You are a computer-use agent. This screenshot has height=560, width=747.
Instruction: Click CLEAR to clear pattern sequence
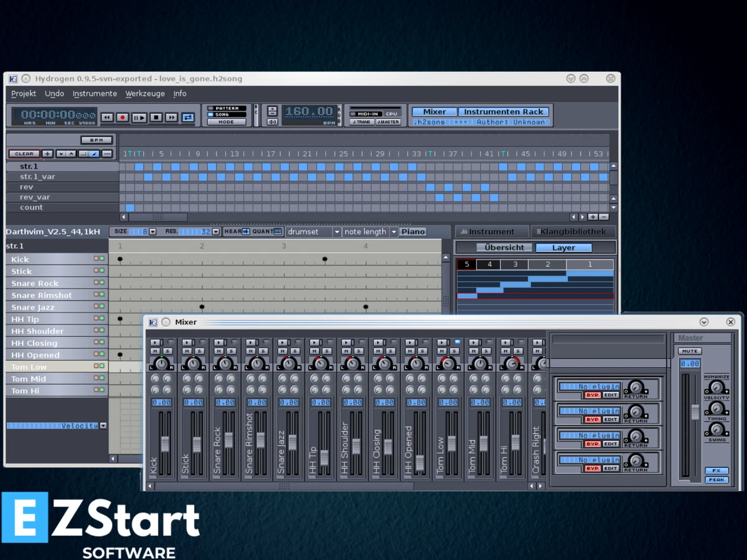(x=24, y=154)
